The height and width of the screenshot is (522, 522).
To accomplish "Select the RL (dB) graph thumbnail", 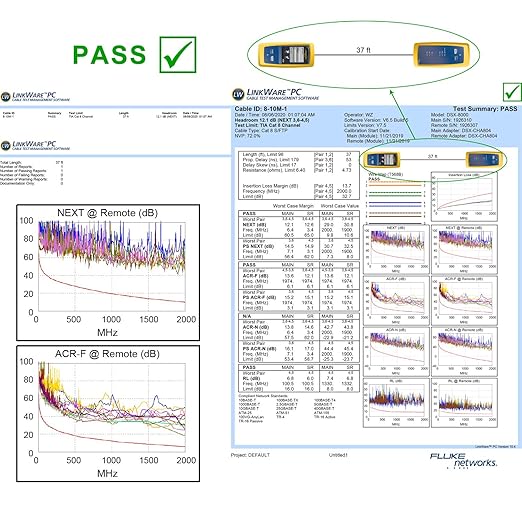I will pyautogui.click(x=396, y=403).
